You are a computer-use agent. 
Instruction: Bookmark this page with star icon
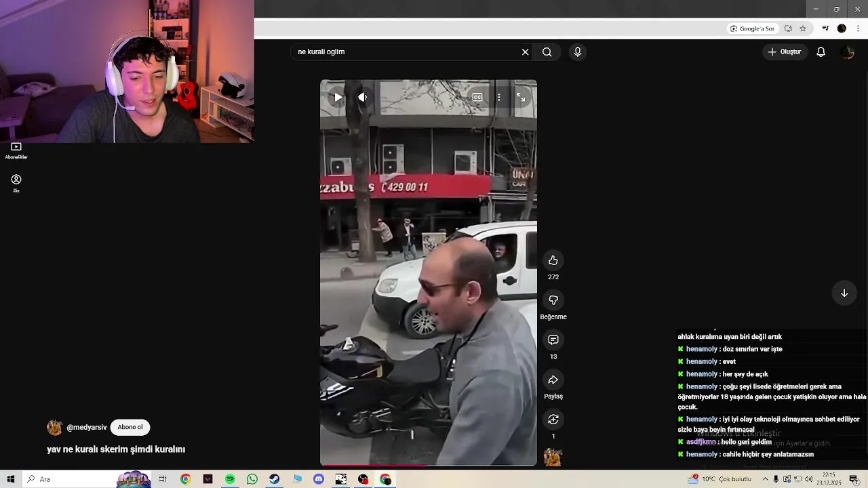(x=803, y=28)
